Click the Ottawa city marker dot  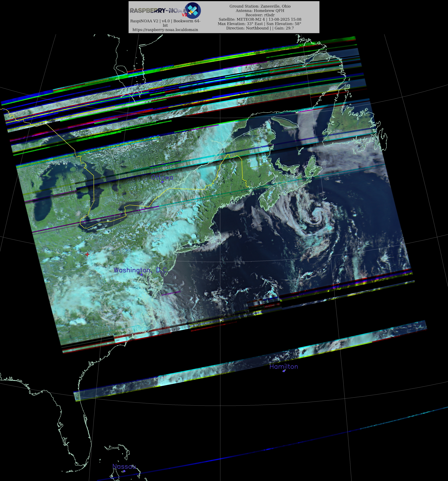point(162,182)
